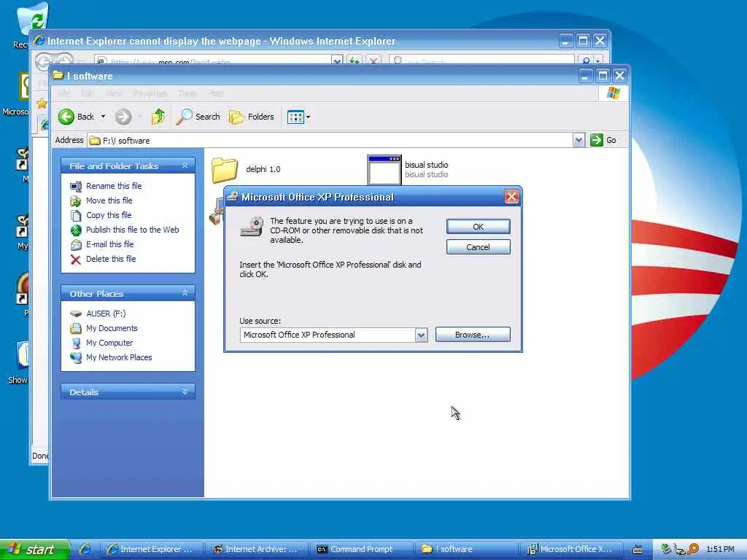Click the Forward arrow in Explorer toolbar

123,117
